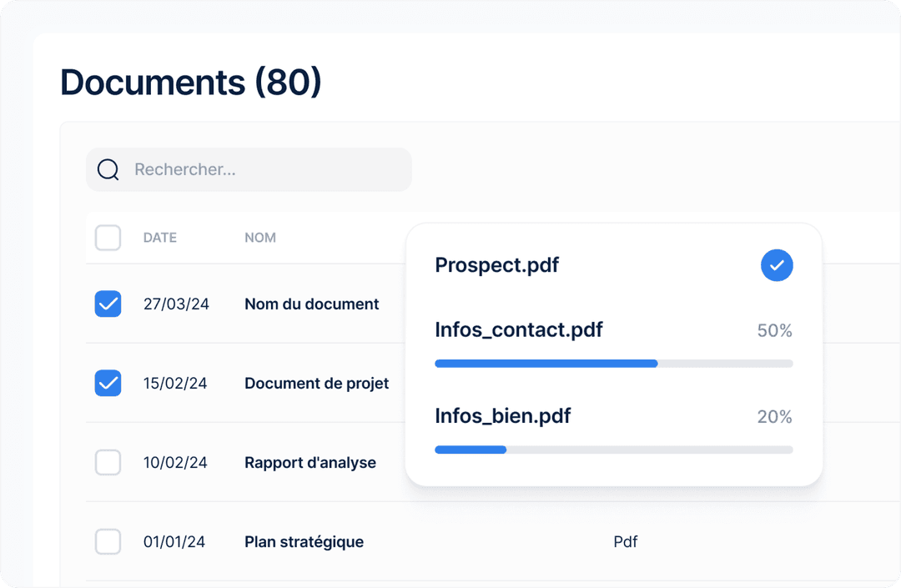The height and width of the screenshot is (588, 901).
Task: Click the Infos_bien.pdf upload progress bar
Action: (x=614, y=450)
